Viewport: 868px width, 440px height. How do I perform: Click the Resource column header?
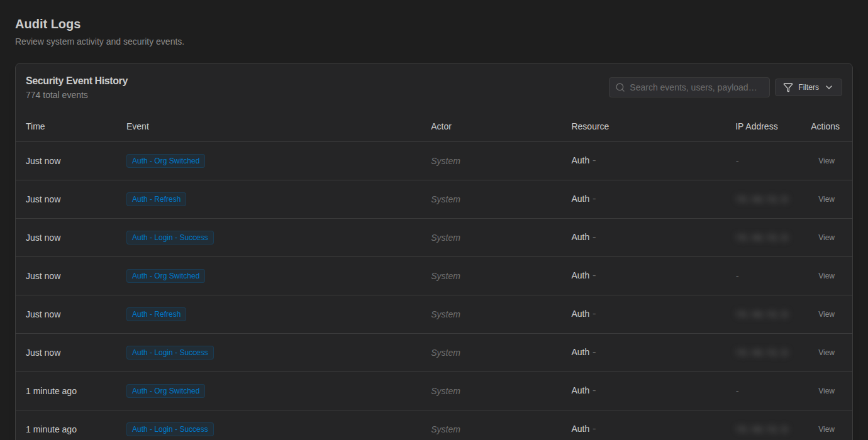pos(590,126)
